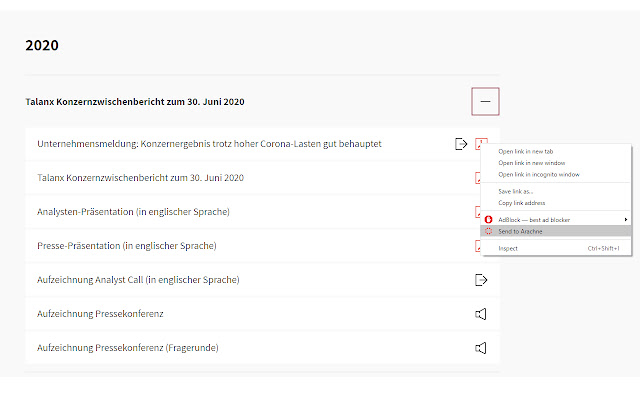640x400 pixels.
Task: Click audio icon for Pressekonferenz (Fragerunde)
Action: [481, 348]
